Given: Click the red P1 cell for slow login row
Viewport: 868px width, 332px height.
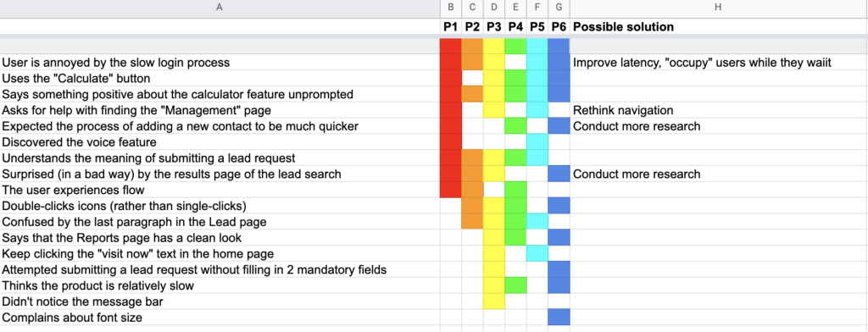Looking at the screenshot, I should 451,63.
